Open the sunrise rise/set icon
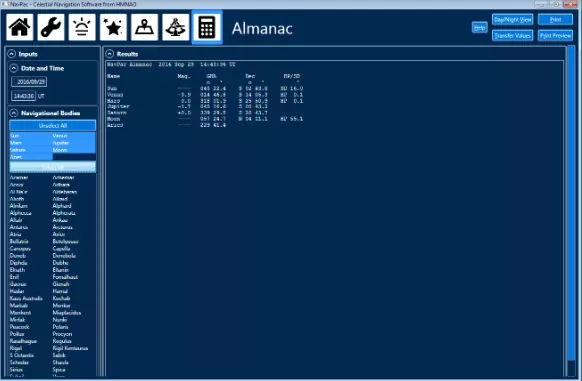This screenshot has height=381, width=582. 82,27
